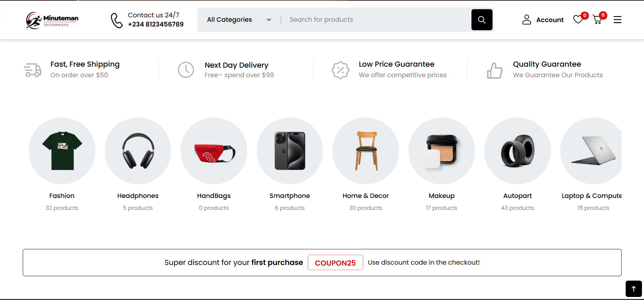Click the "Quality Guarantee" heading
644x300 pixels.
pos(547,64)
